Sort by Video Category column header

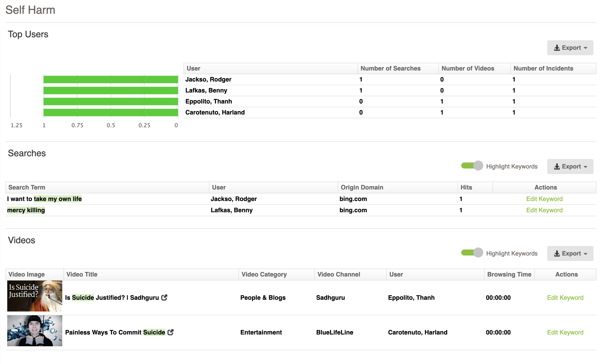[264, 274]
